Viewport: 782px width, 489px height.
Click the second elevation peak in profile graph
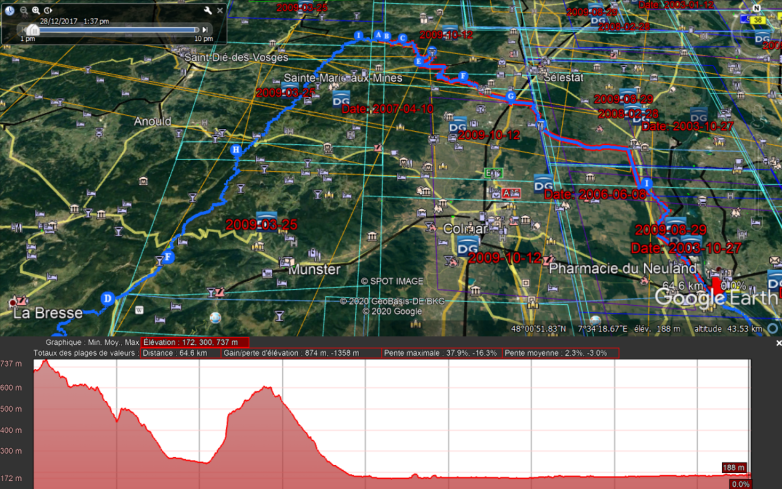[x=262, y=388]
